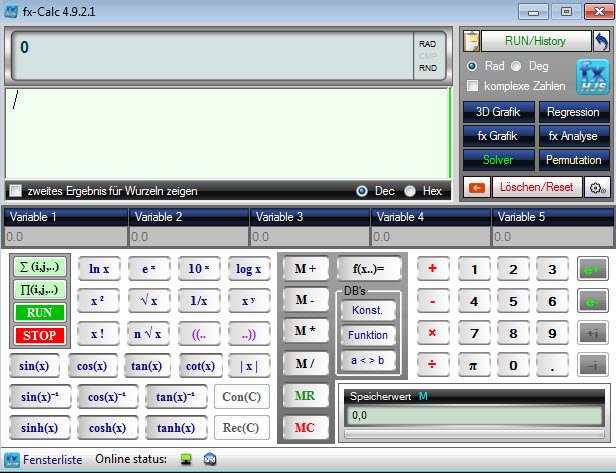Click the red plus operator
616x473 pixels.
433,269
